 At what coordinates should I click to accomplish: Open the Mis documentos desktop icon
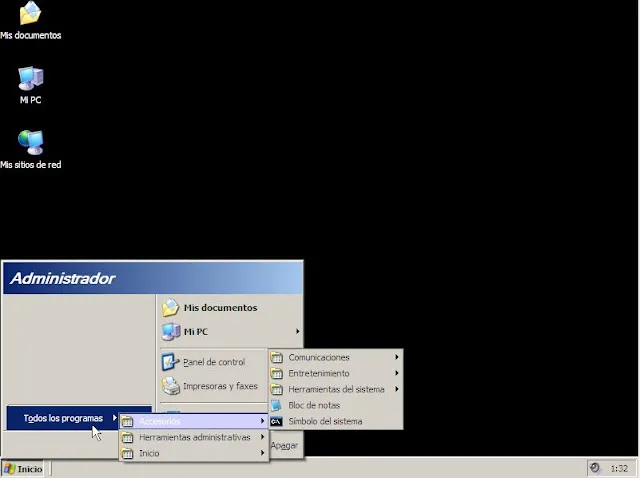point(31,20)
